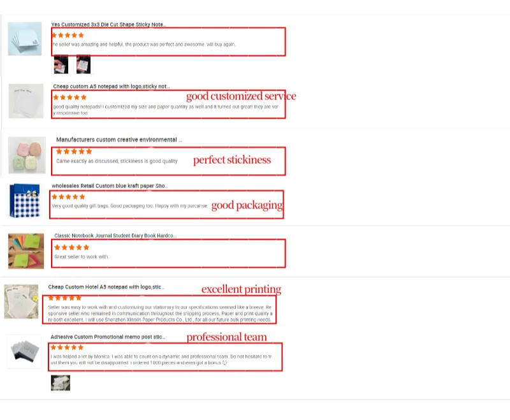The width and height of the screenshot is (510, 420).
Task: Open 'wholesales Retail Custom blue kraft paper' title
Action: click(110, 186)
